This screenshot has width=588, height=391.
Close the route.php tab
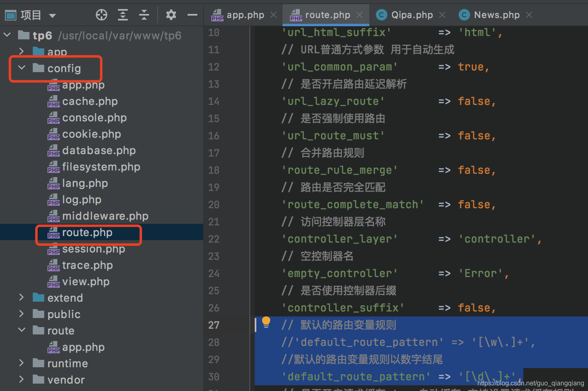360,15
